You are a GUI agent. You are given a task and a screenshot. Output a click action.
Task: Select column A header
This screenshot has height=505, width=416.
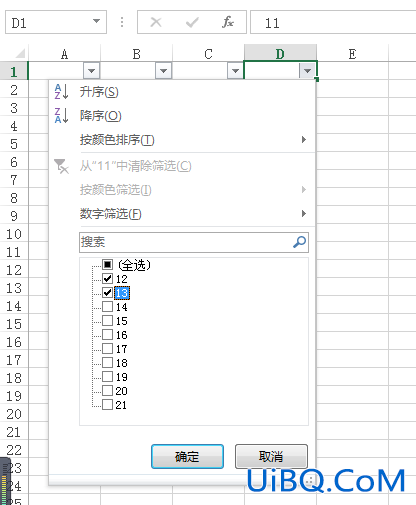click(x=64, y=54)
